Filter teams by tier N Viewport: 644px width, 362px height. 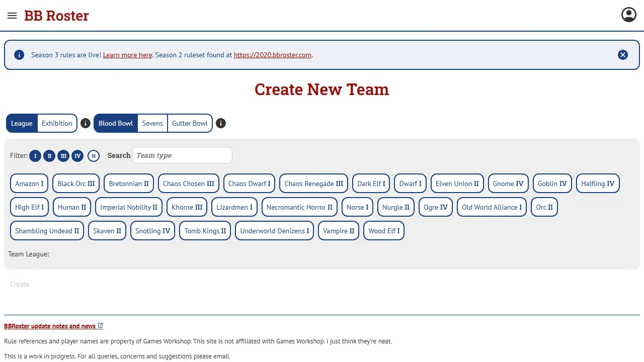pos(94,156)
